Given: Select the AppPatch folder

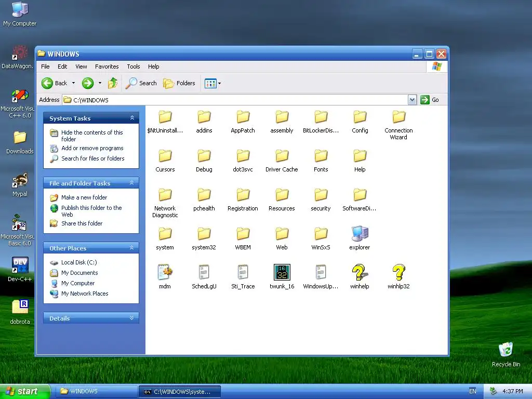Looking at the screenshot, I should [x=243, y=121].
